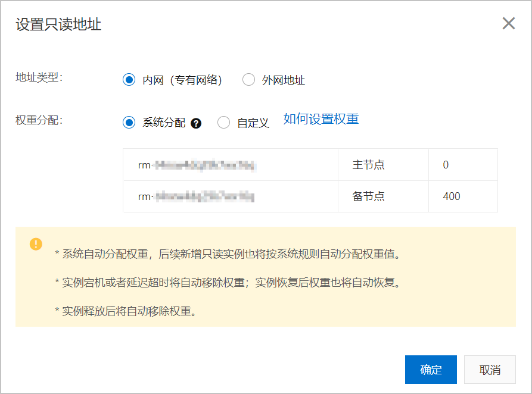Click the instance ID in 备节点 row
Screen dimensions: 532x394
[197, 196]
